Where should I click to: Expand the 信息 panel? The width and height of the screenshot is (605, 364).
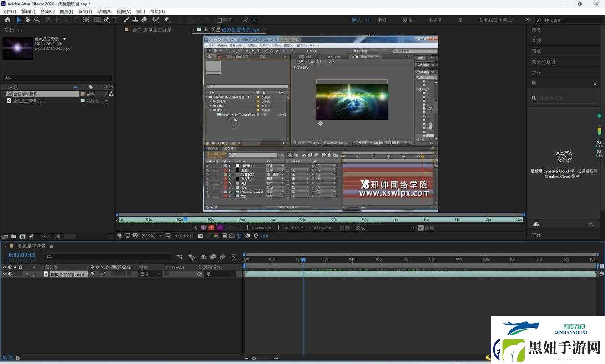click(x=536, y=30)
